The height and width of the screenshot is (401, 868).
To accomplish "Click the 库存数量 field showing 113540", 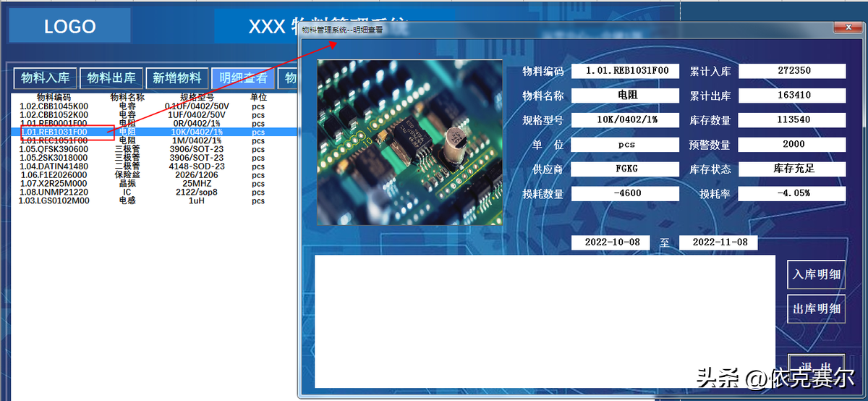I will pyautogui.click(x=792, y=120).
